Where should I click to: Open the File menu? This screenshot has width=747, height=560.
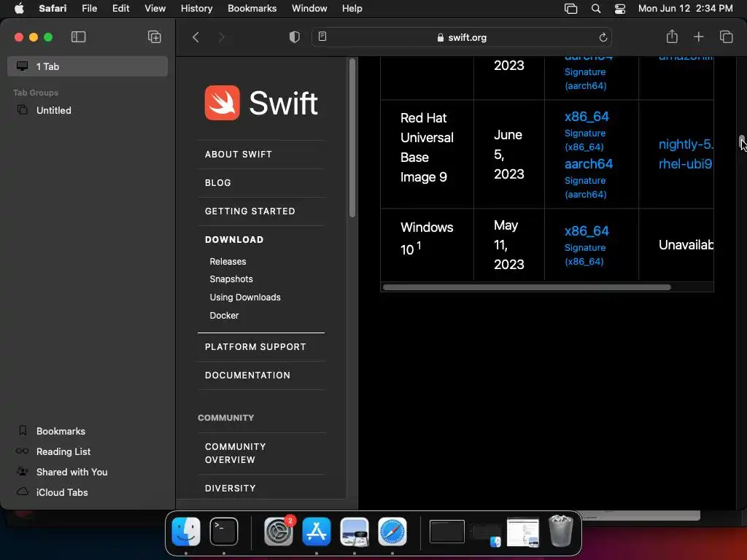tap(89, 8)
